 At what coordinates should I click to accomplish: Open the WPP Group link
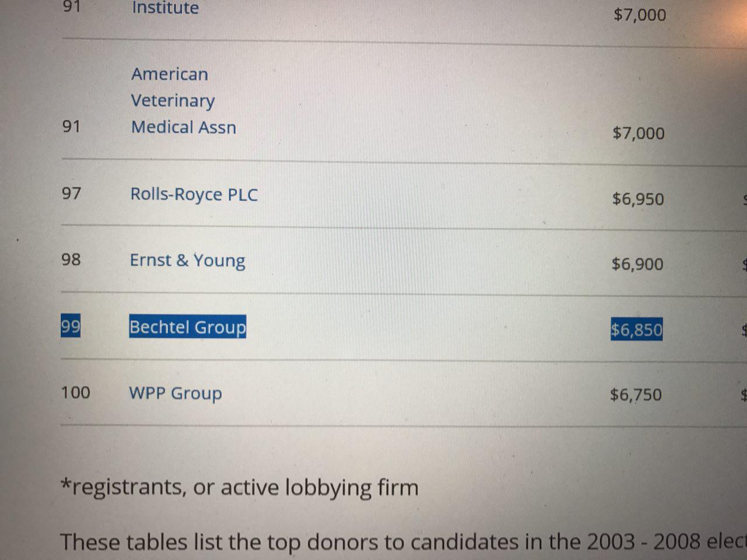[x=175, y=393]
